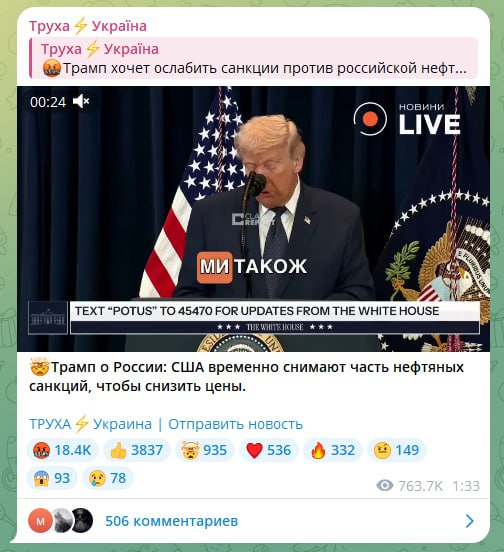Image resolution: width=504 pixels, height=552 pixels.
Task: Open the Труха Україна channel name header
Action: click(x=88, y=26)
